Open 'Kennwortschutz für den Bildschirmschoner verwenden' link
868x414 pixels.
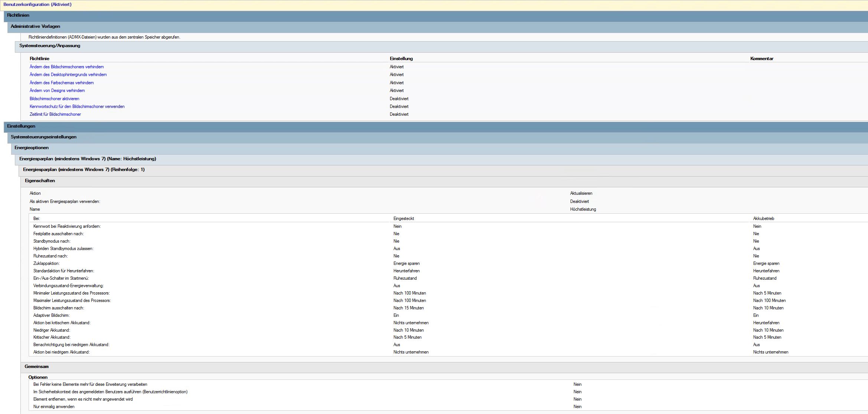(77, 106)
